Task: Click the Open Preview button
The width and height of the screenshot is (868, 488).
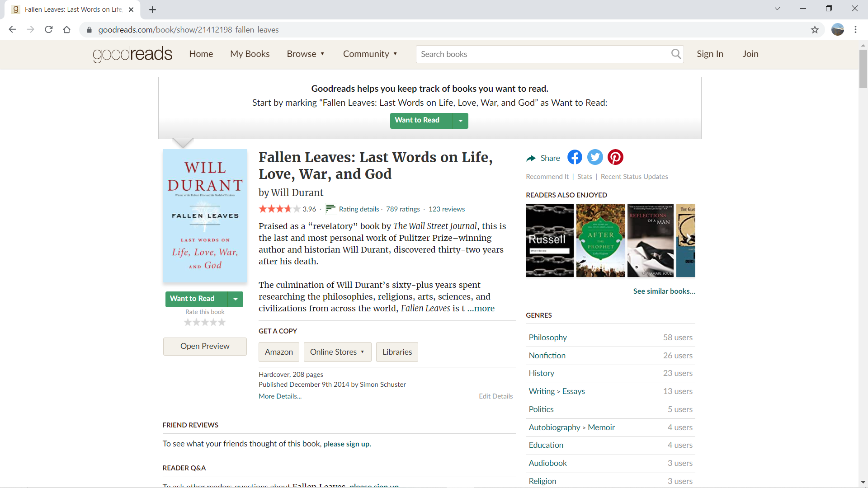Action: pyautogui.click(x=205, y=346)
